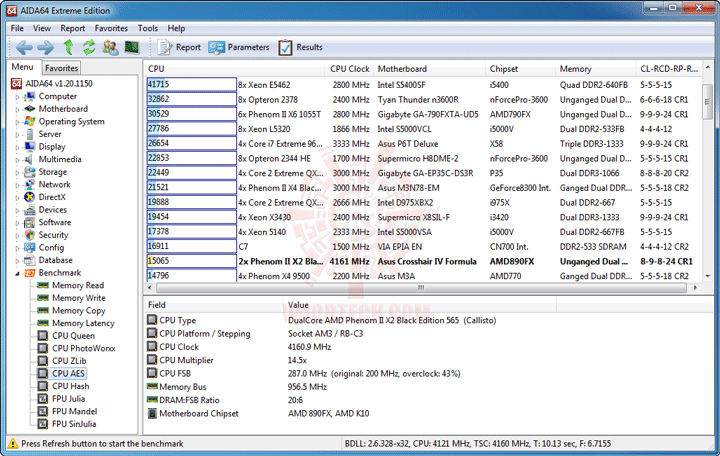Click the green Up arrow toolbar icon
The width and height of the screenshot is (720, 456).
[x=68, y=47]
